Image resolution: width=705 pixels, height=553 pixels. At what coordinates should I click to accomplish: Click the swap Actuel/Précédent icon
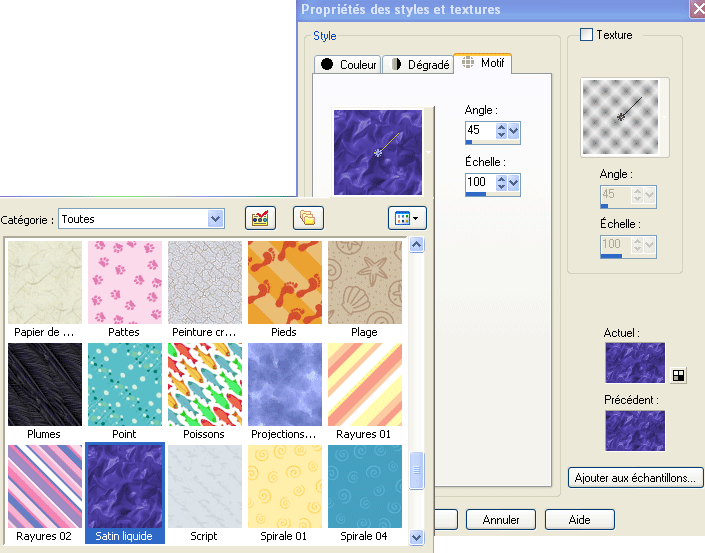[679, 375]
